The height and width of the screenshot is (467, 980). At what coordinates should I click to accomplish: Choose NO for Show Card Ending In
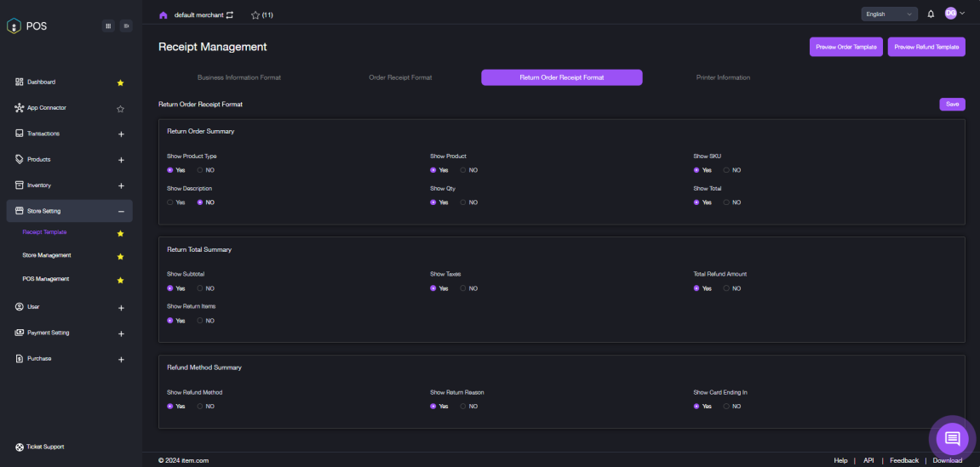point(726,406)
